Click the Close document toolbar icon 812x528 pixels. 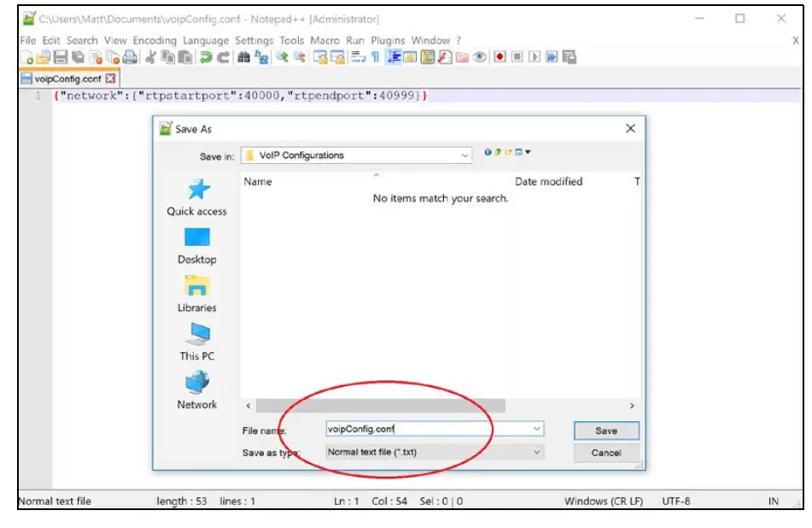tap(96, 57)
